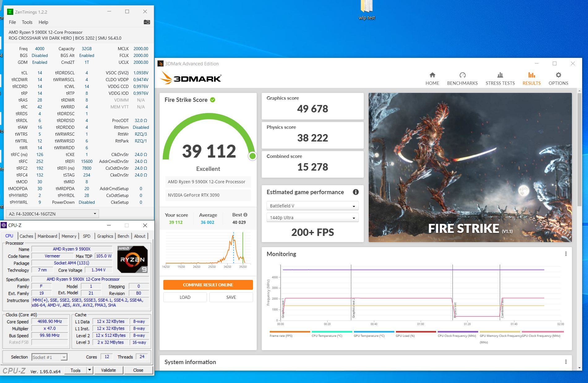Click the SAVE button in 3DMark
588x383 pixels.
point(231,297)
